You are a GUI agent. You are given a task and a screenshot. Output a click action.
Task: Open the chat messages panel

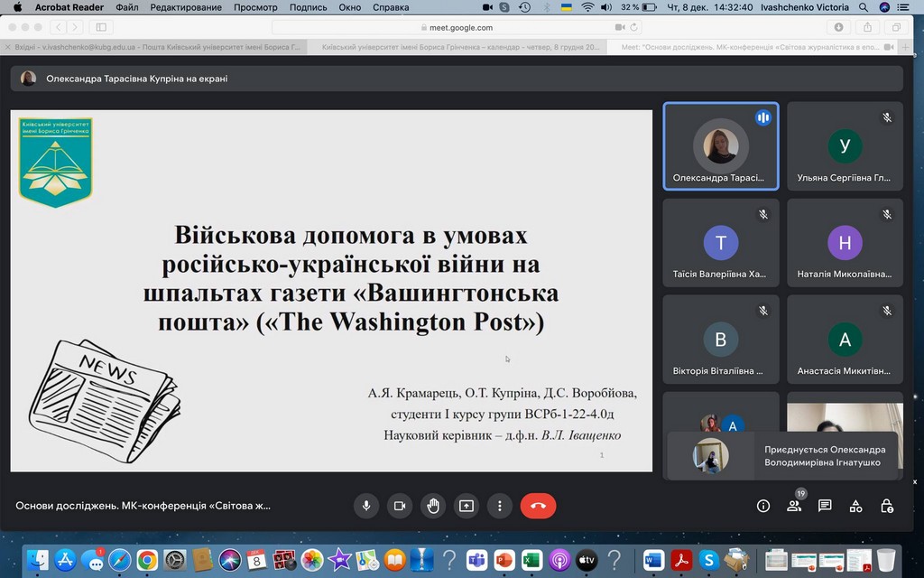(x=825, y=506)
